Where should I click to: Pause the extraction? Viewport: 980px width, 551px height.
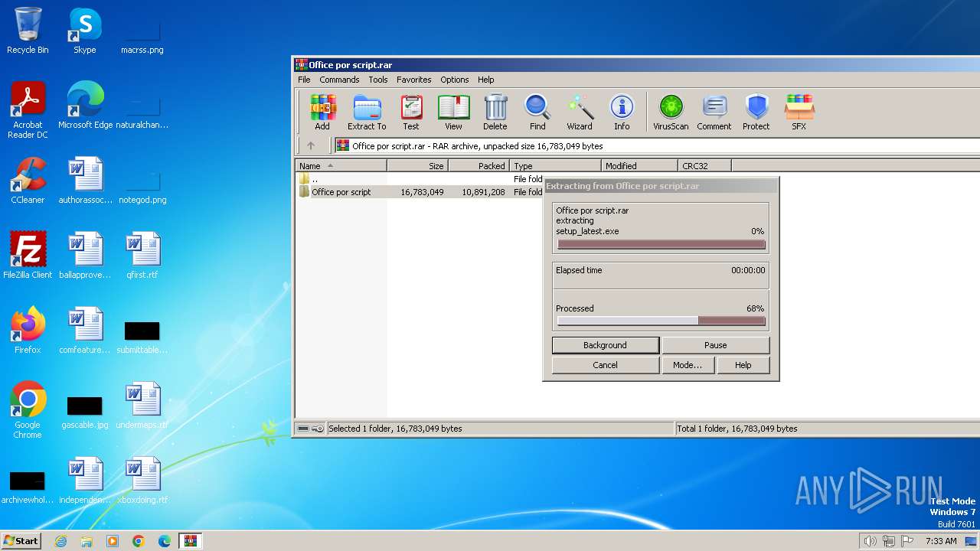point(715,345)
